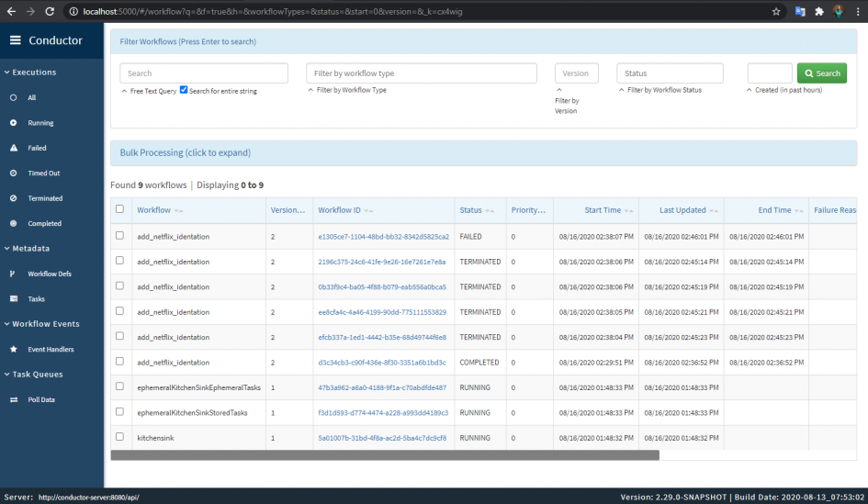Open the Status filter dropdown
Viewport: 868px width, 504px height.
(x=670, y=73)
